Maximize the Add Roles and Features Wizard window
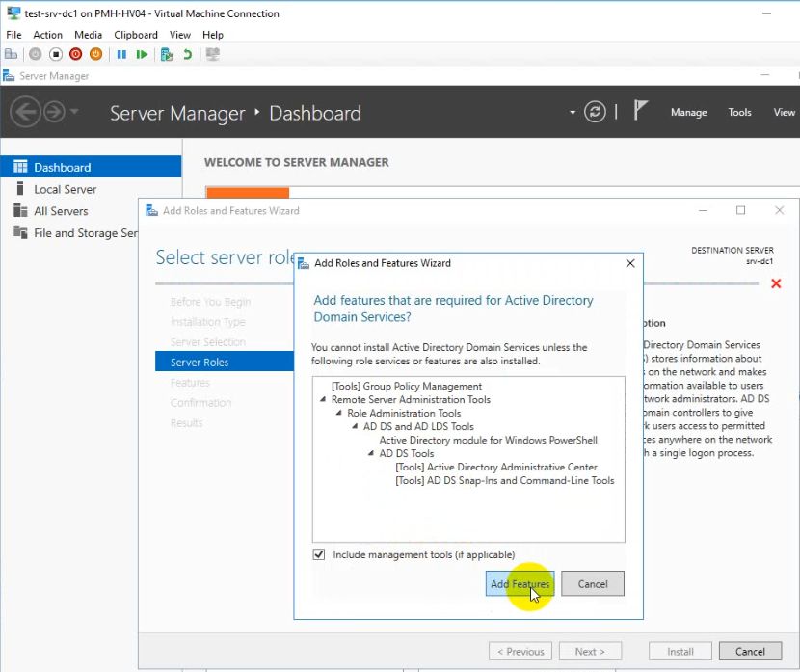The height and width of the screenshot is (672, 800). click(x=741, y=210)
